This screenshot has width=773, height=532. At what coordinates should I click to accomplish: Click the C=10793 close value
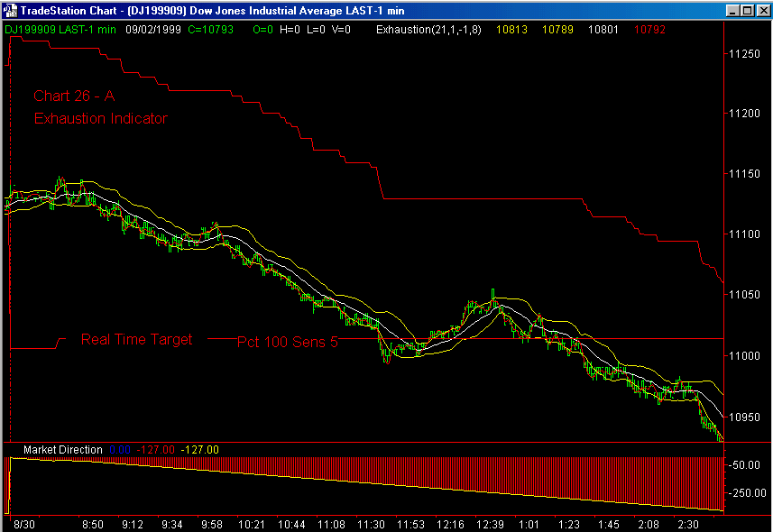[210, 30]
